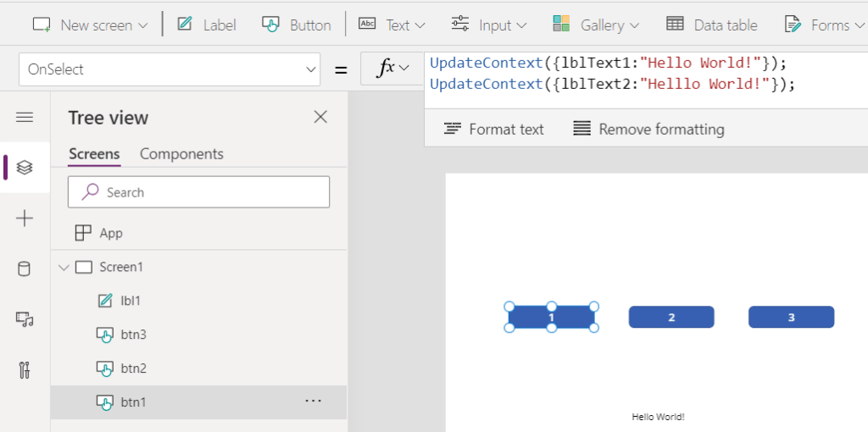Open Advanced tools icon in sidebar
This screenshot has height=432, width=868.
(x=25, y=370)
